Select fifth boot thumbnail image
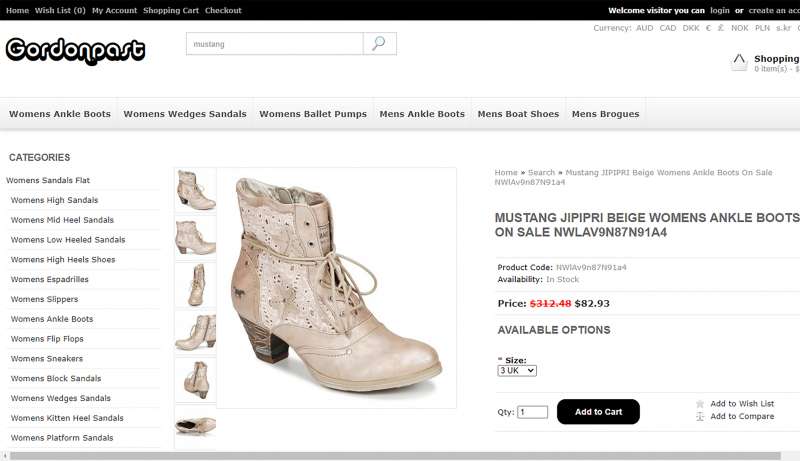This screenshot has width=800, height=461. 195,380
